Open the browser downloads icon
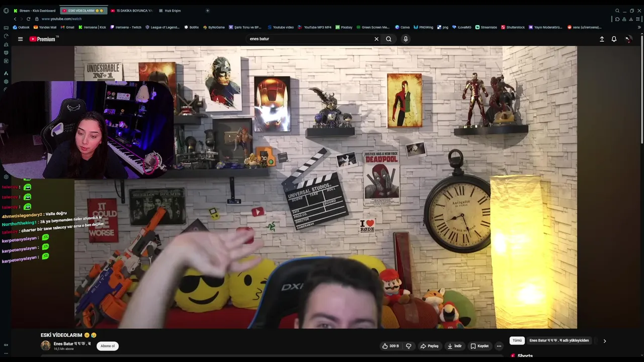This screenshot has height=362, width=644. coord(631,19)
